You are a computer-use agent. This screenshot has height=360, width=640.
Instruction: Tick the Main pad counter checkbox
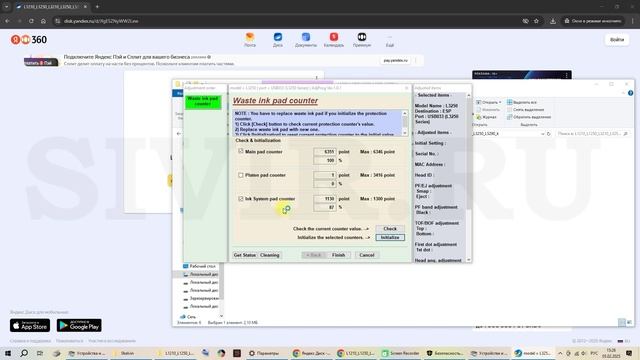click(241, 151)
